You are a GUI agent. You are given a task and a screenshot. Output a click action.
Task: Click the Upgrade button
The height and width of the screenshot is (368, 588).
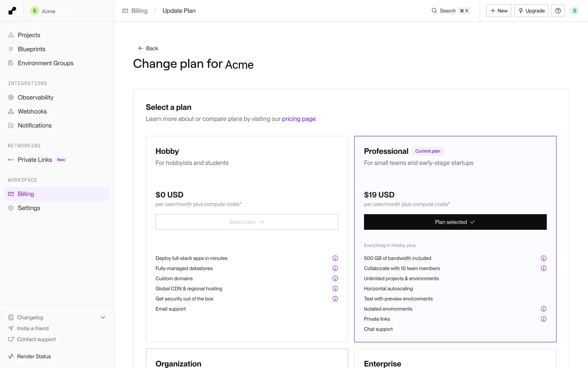point(531,11)
